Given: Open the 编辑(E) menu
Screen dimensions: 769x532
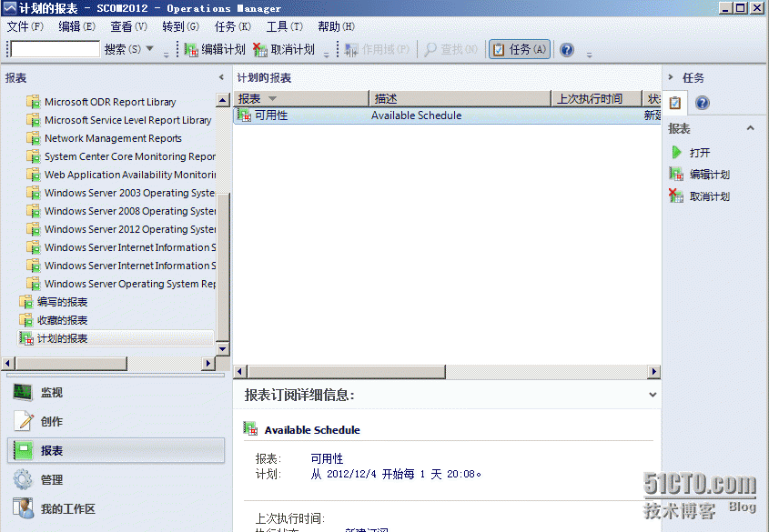Looking at the screenshot, I should [76, 26].
